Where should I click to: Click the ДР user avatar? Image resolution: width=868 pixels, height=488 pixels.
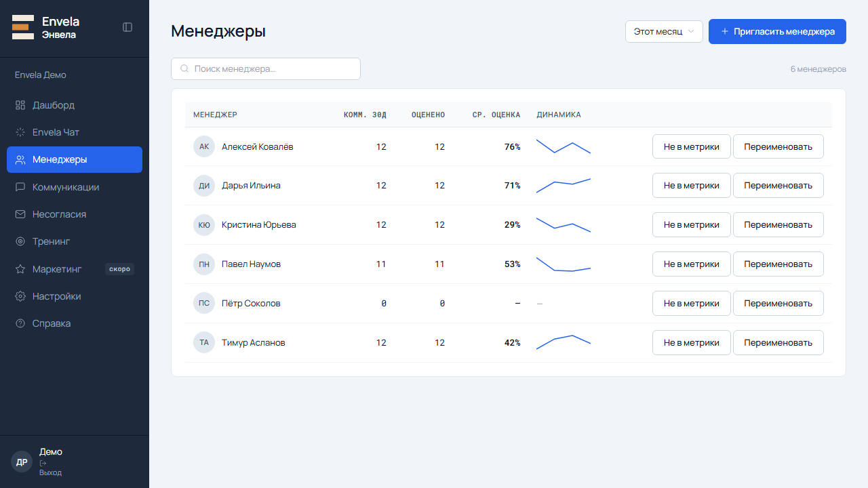point(22,462)
